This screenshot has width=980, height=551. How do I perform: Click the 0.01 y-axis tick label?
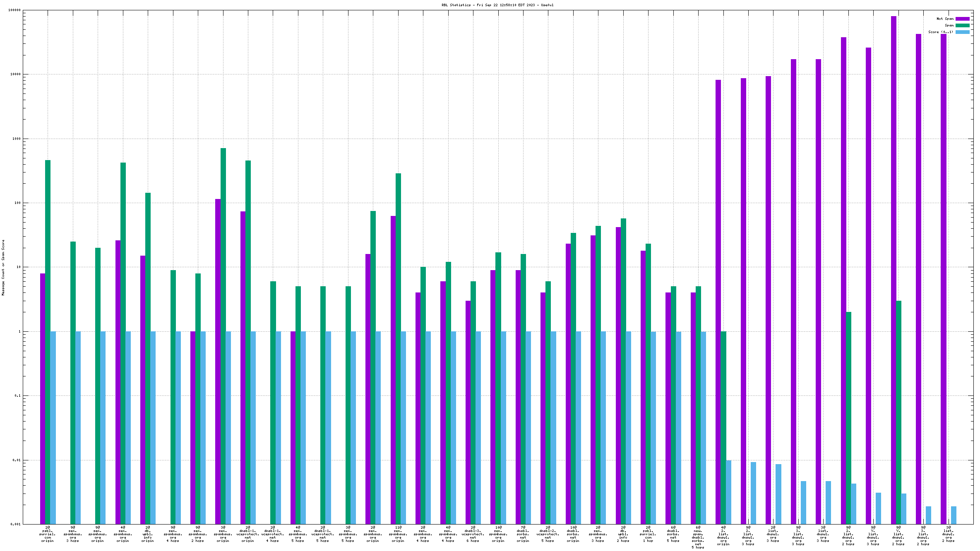click(17, 460)
